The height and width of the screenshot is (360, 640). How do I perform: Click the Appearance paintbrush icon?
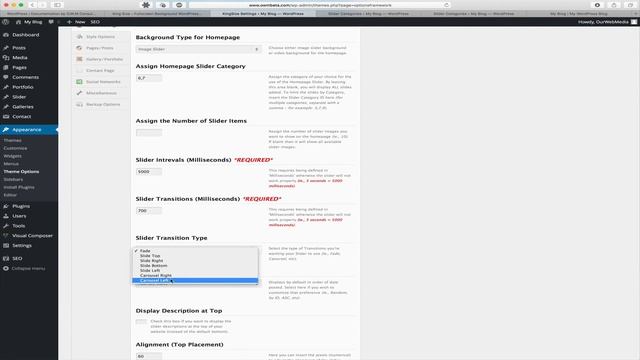[x=6, y=129]
